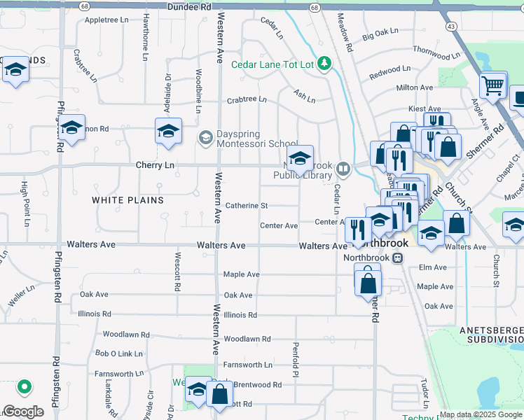The width and height of the screenshot is (524, 420).
Task: Click the Catherine St street label
Action: pos(247,206)
